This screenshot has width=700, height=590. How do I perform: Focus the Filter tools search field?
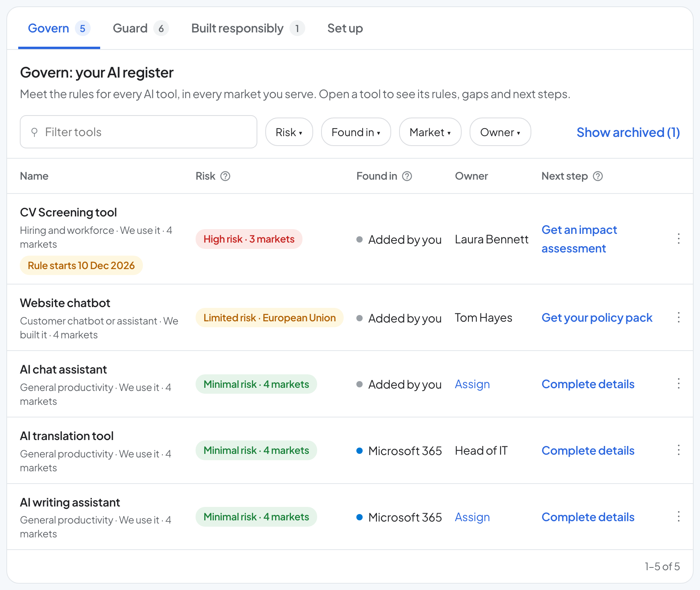tap(139, 132)
